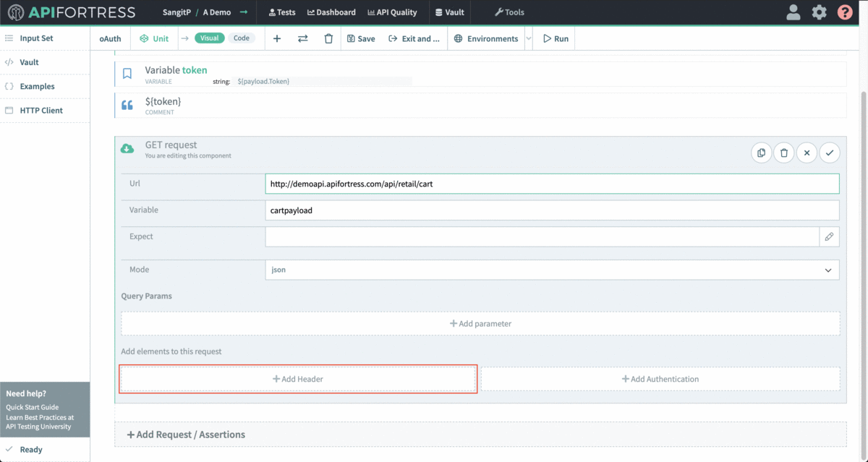Confirm GET request with checkmark icon
The width and height of the screenshot is (868, 462).
(830, 153)
